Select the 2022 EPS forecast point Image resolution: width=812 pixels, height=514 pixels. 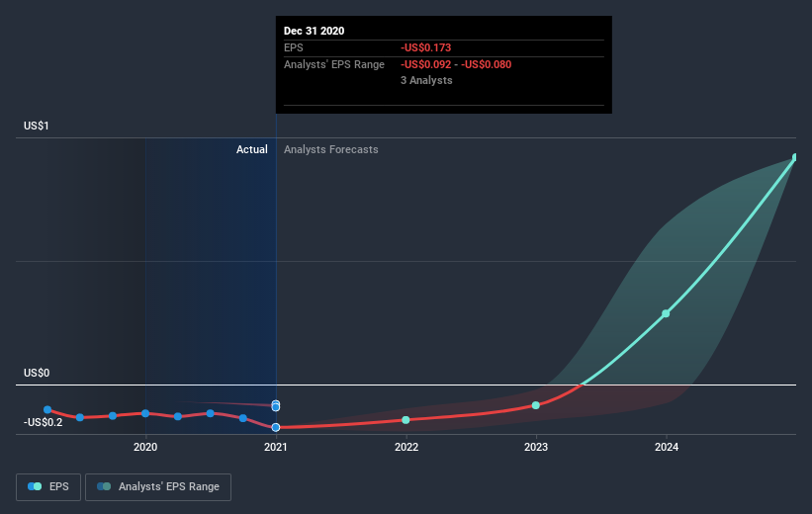point(406,420)
